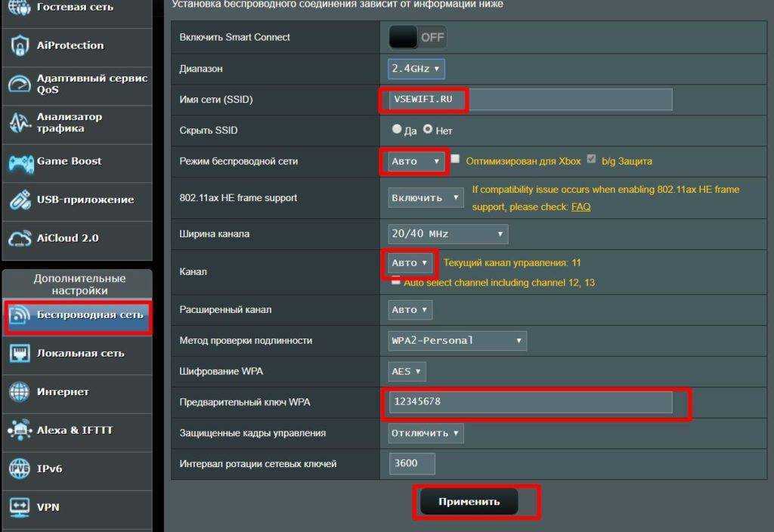
Task: Go to Анализатор трафика page
Action: pyautogui.click(x=77, y=125)
